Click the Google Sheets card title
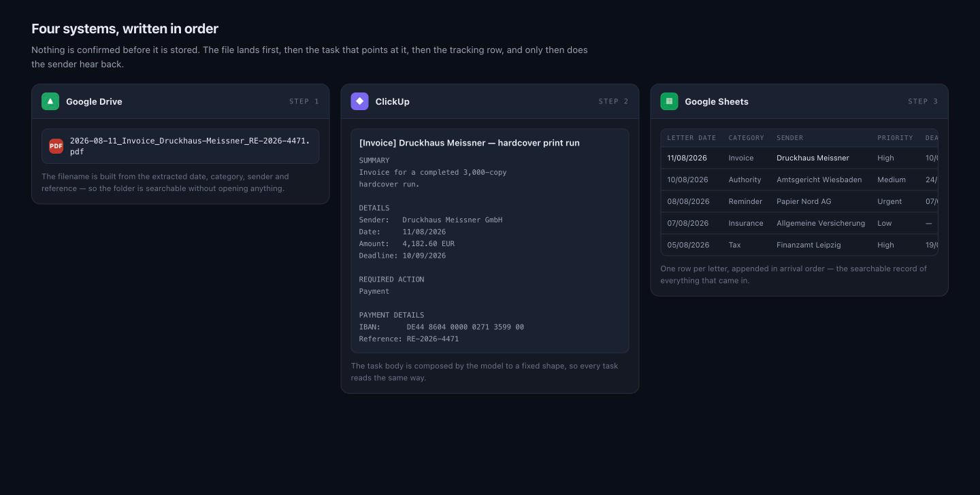 point(717,101)
